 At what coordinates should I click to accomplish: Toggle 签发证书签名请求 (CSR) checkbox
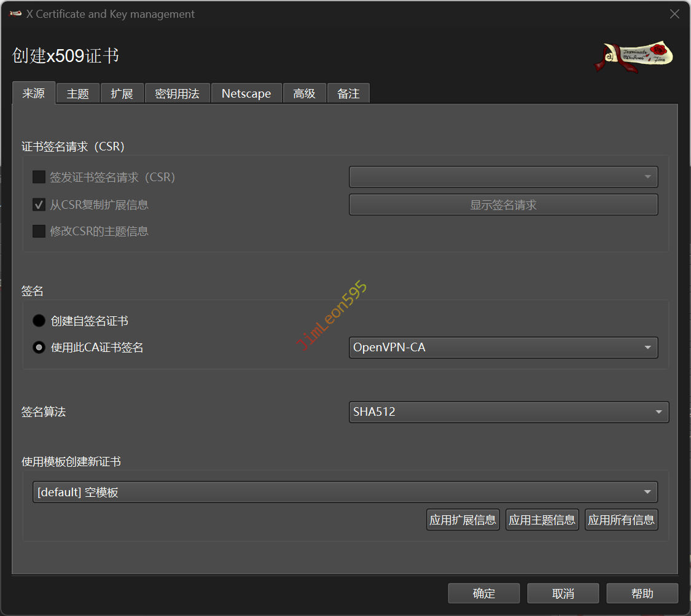(x=39, y=177)
